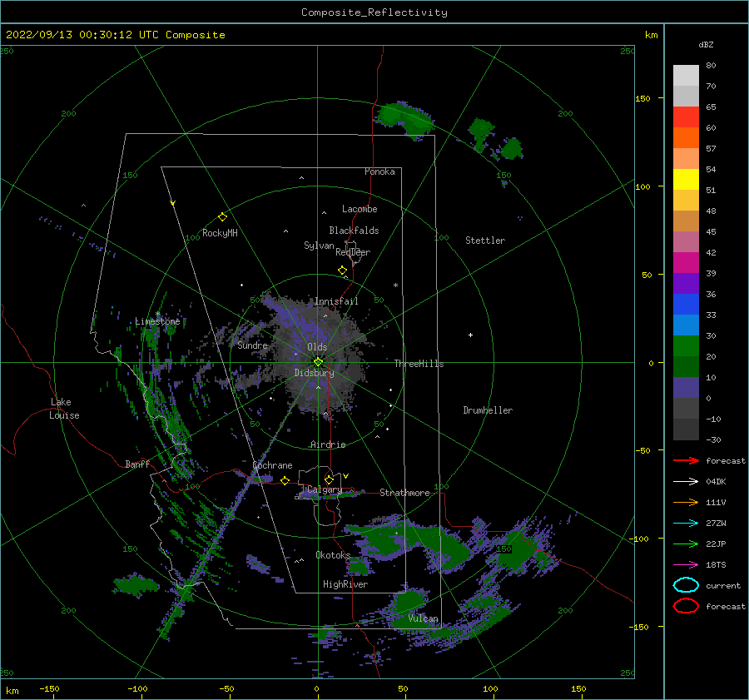The width and height of the screenshot is (749, 700).
Task: Click the Limestone label
Action: (157, 321)
